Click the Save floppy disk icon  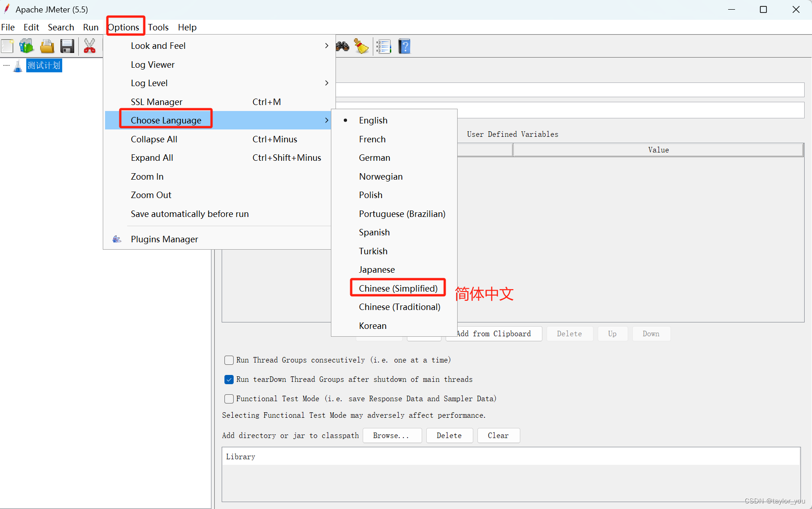67,46
